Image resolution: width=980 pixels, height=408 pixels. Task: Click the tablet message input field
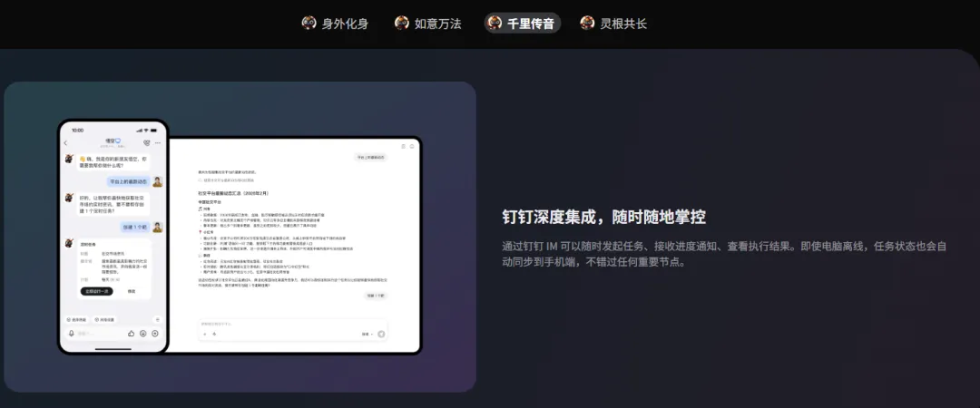(x=293, y=329)
